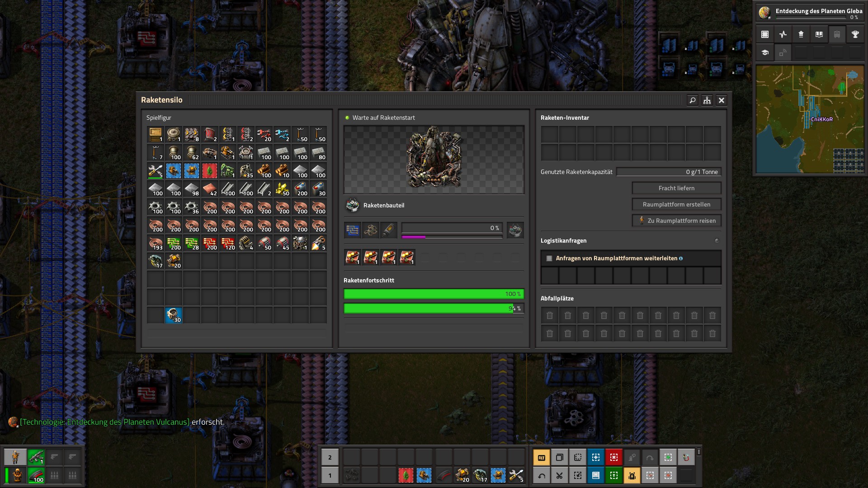Open achievements trophy button
Image resolution: width=868 pixels, height=488 pixels.
coord(855,34)
